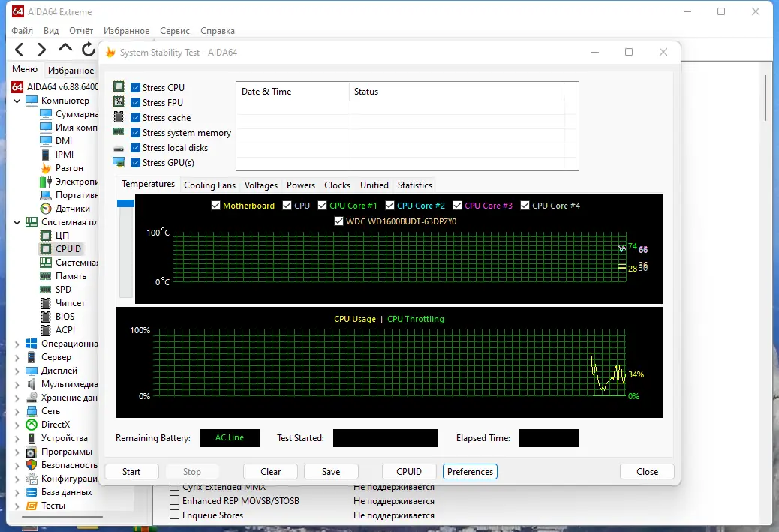This screenshot has height=532, width=779.
Task: Toggle Stress cache checkbox
Action: point(135,118)
